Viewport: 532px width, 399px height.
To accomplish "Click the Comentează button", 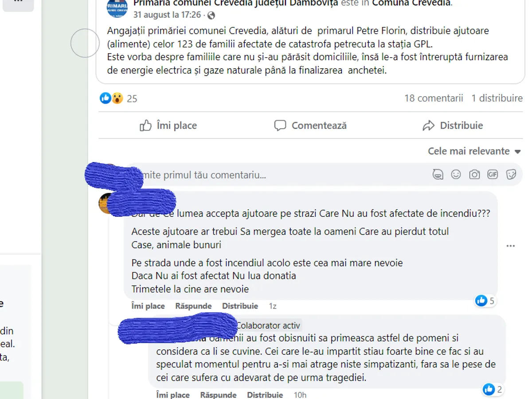I will click(310, 125).
